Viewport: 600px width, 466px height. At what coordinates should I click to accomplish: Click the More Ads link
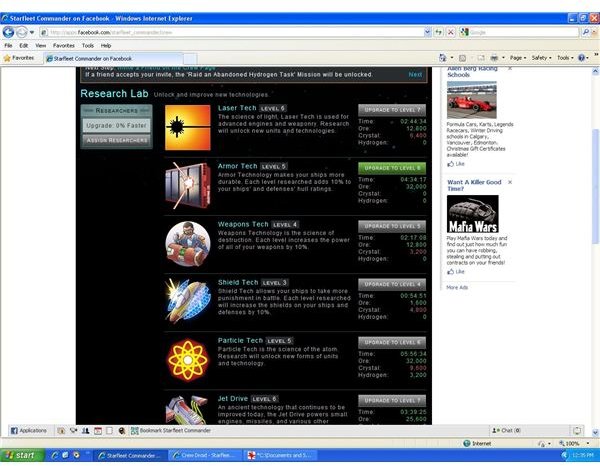point(457,287)
